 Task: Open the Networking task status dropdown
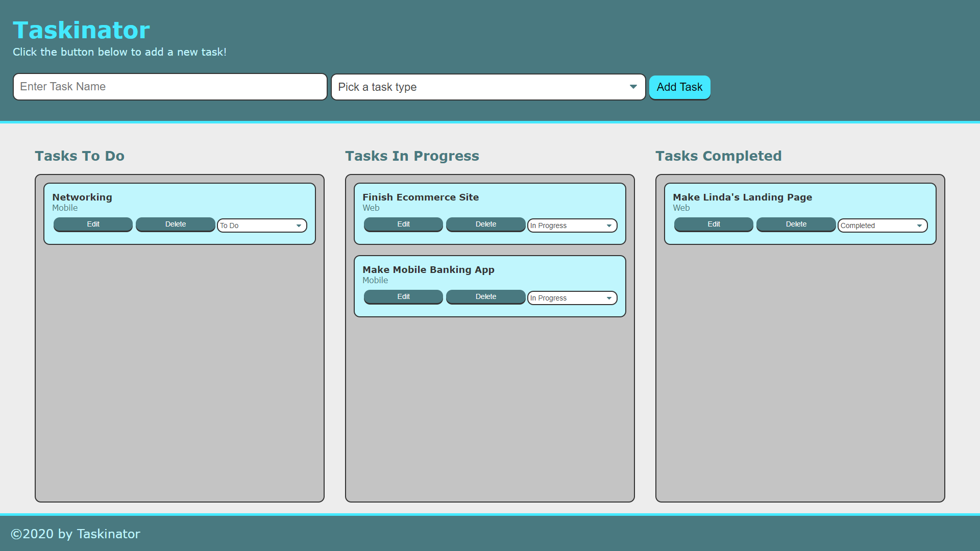point(262,226)
